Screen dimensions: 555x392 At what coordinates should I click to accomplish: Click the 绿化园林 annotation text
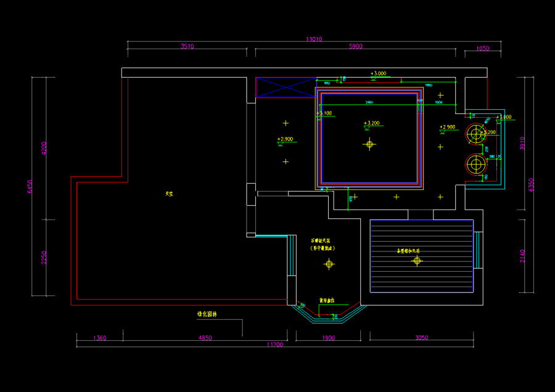207,314
